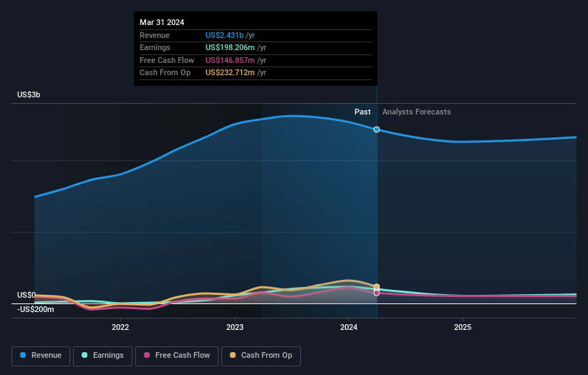This screenshot has height=375, width=588.
Task: Click the US$146.857m free cash flow value
Action: coord(230,60)
